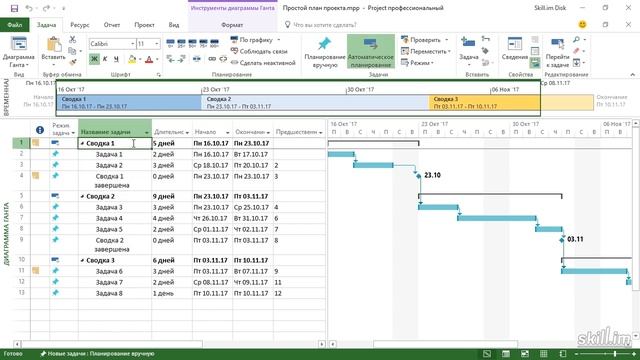The image size is (640, 360).
Task: Click the Paste (Вставить) clipboard icon
Action: pyautogui.click(x=53, y=45)
